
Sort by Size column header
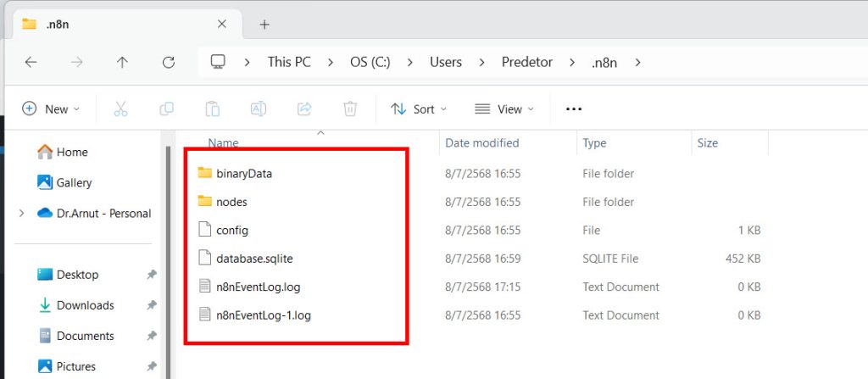tap(708, 143)
